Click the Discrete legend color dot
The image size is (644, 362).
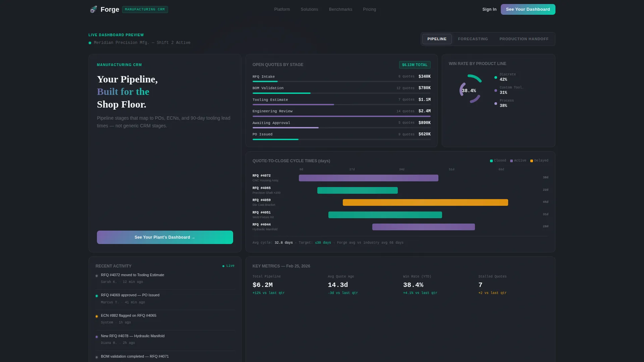click(x=496, y=77)
